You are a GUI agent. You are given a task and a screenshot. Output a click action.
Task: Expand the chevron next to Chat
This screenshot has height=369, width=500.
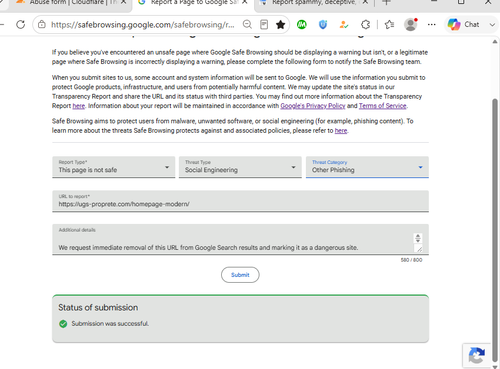coord(492,25)
